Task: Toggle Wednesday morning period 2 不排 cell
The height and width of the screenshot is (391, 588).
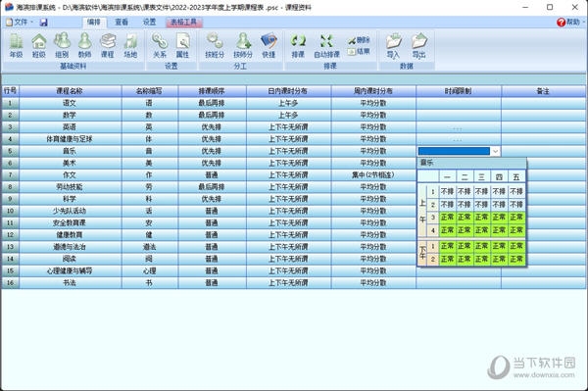Action: tap(482, 204)
